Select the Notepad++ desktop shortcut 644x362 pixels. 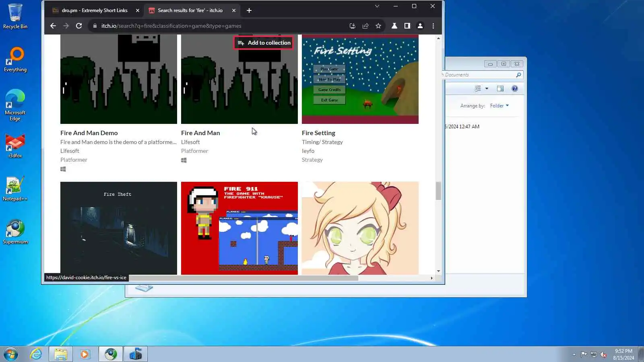pos(15,189)
